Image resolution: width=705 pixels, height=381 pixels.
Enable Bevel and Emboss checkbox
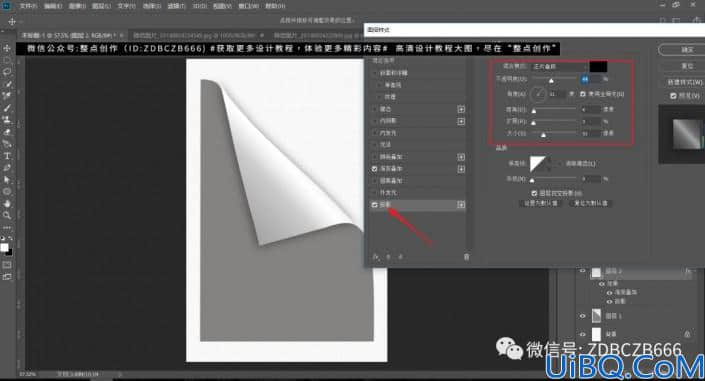click(x=375, y=73)
